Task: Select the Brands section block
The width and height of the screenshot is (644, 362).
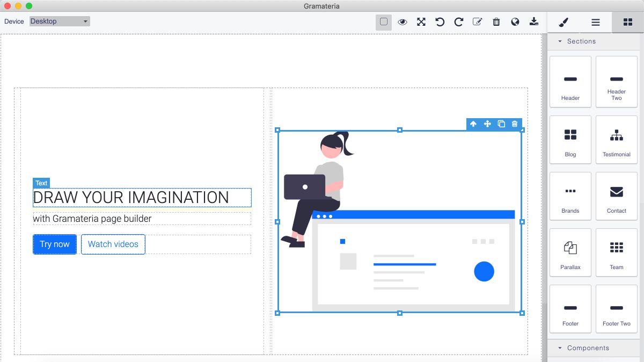Action: (570, 196)
